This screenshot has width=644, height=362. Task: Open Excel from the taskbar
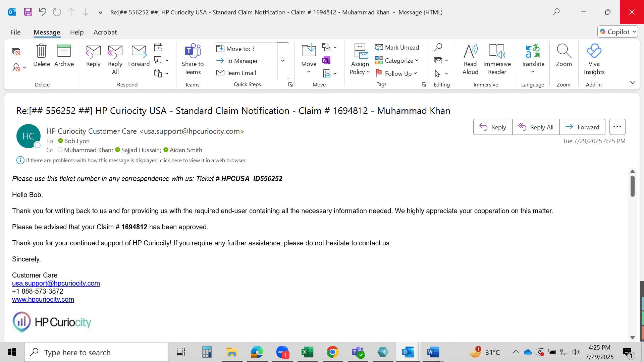pos(307,352)
